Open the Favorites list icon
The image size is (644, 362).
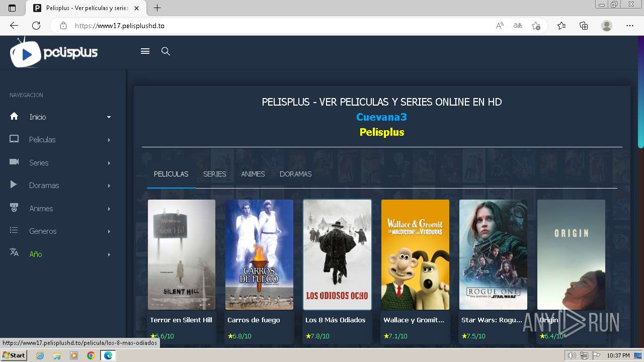pyautogui.click(x=561, y=26)
